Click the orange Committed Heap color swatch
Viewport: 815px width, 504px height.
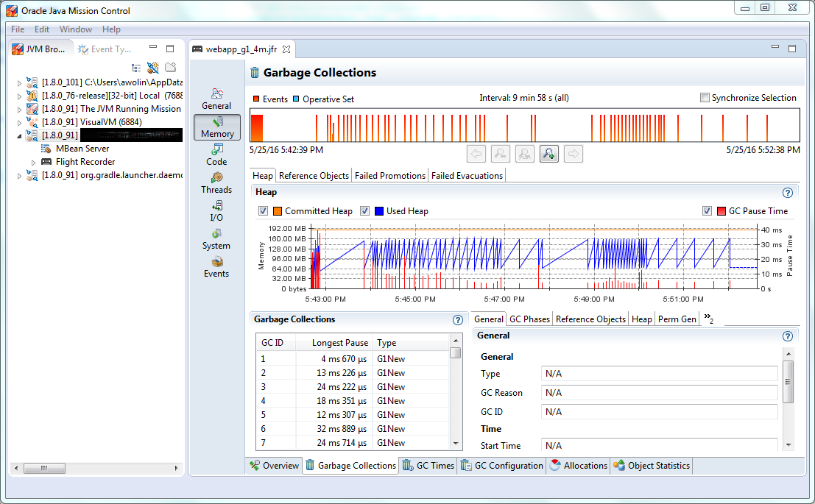point(278,211)
